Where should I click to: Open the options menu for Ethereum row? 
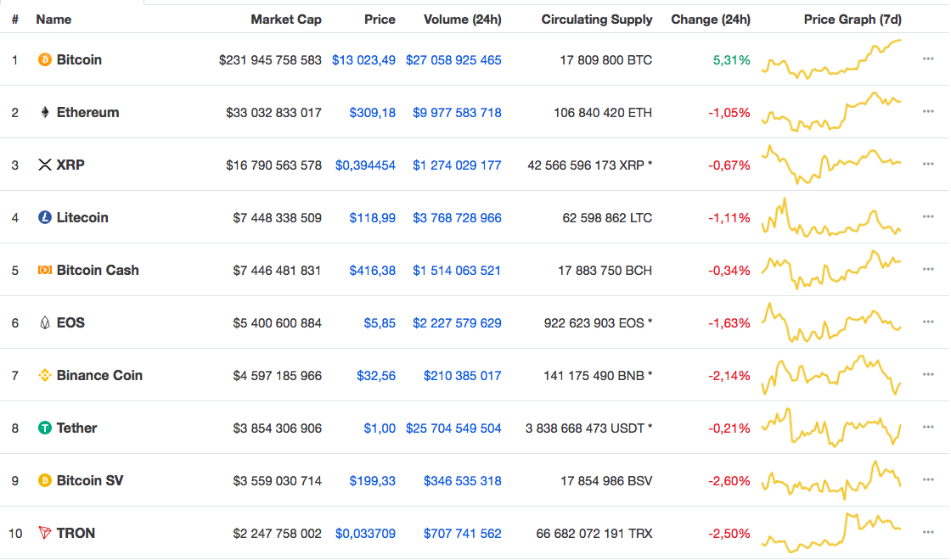pos(927,112)
